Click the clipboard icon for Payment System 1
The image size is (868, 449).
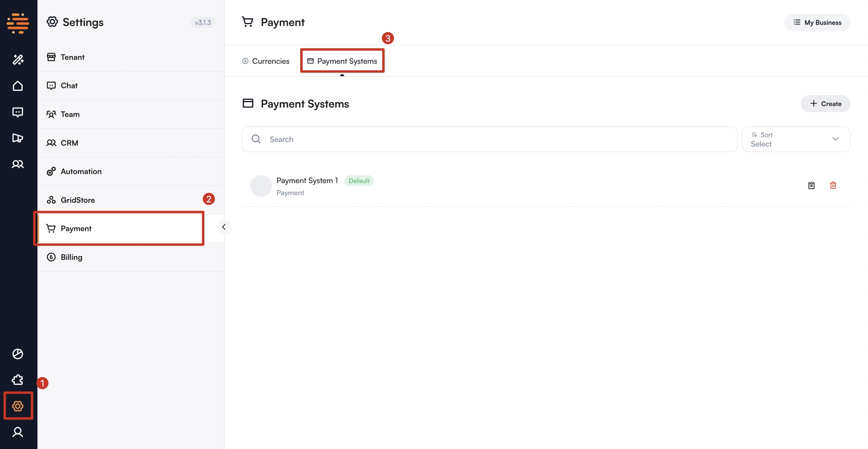812,185
